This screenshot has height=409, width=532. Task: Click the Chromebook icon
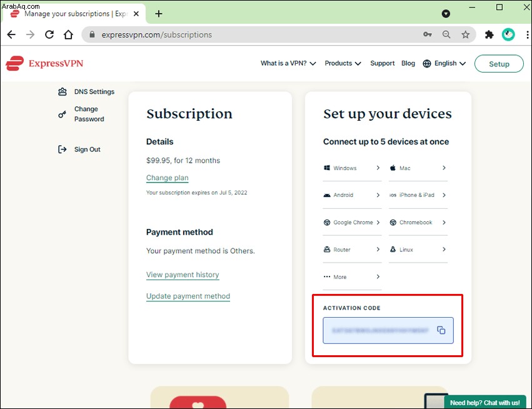393,222
